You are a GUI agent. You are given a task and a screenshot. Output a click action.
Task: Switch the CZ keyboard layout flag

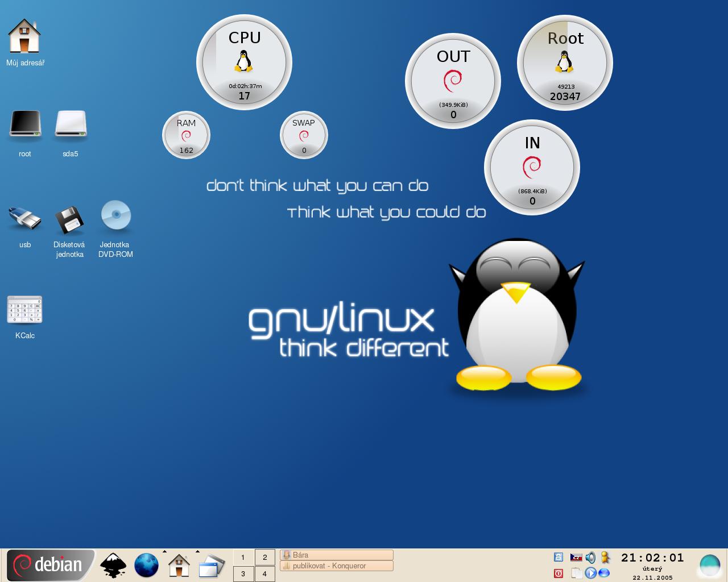576,558
